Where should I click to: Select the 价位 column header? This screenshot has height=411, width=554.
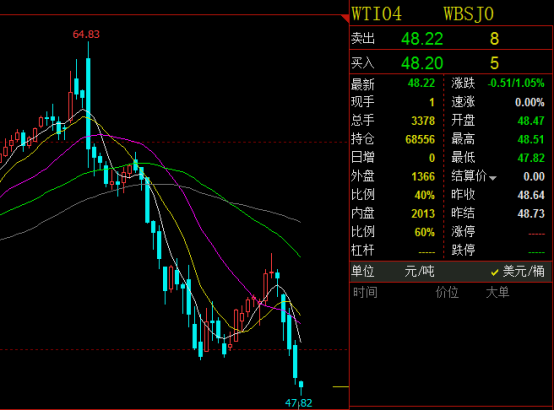click(447, 293)
